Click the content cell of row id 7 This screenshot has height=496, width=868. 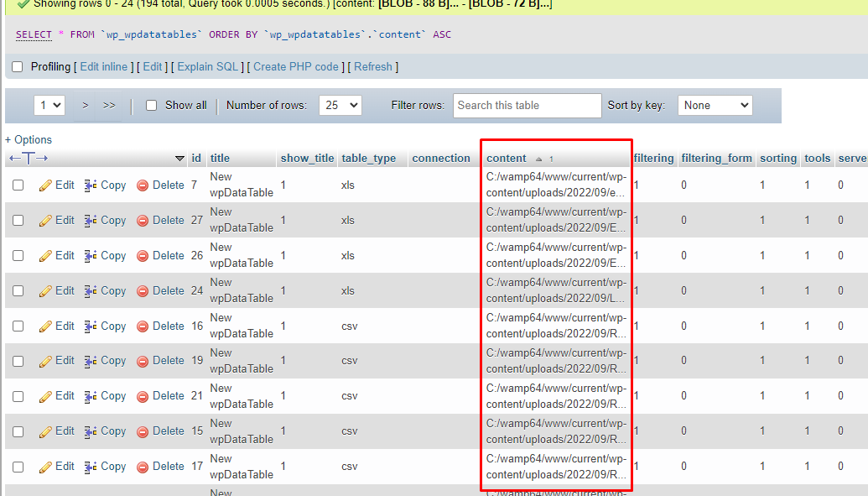(x=556, y=185)
